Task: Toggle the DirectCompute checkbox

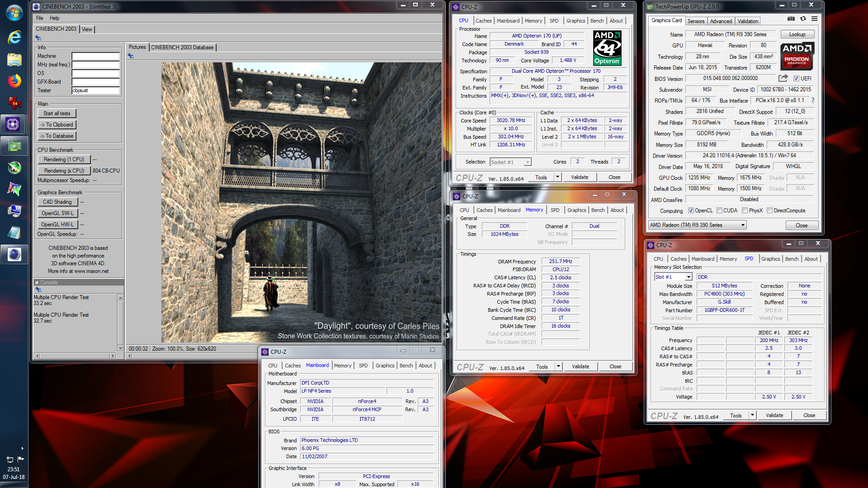Action: 769,211
